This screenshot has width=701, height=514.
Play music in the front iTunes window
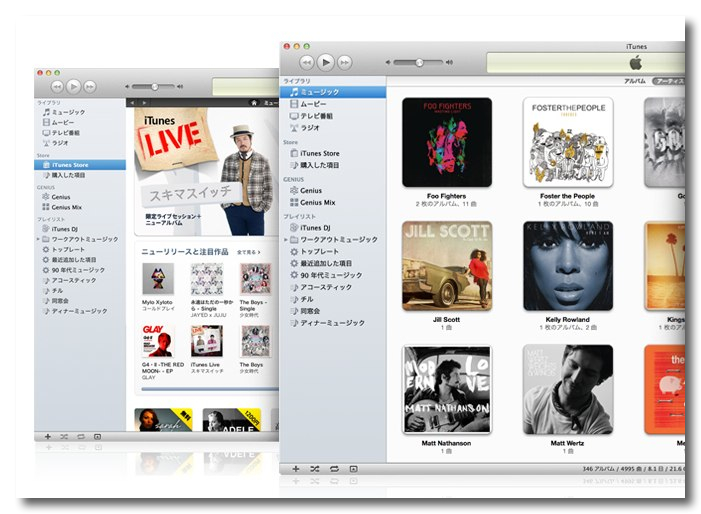click(x=326, y=62)
